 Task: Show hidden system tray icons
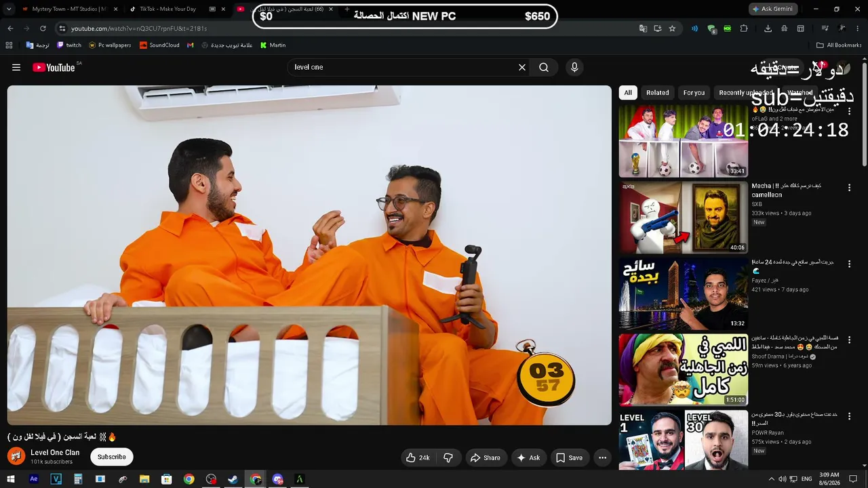[x=771, y=479]
